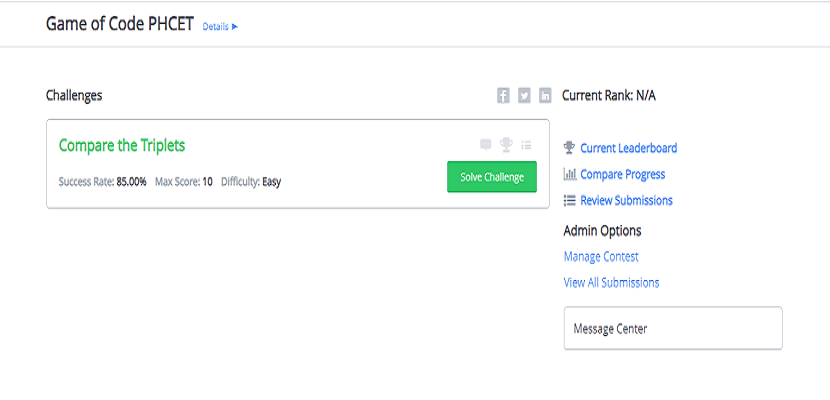This screenshot has width=830, height=400.
Task: Click list icon beside Review Submissions
Action: tap(570, 200)
